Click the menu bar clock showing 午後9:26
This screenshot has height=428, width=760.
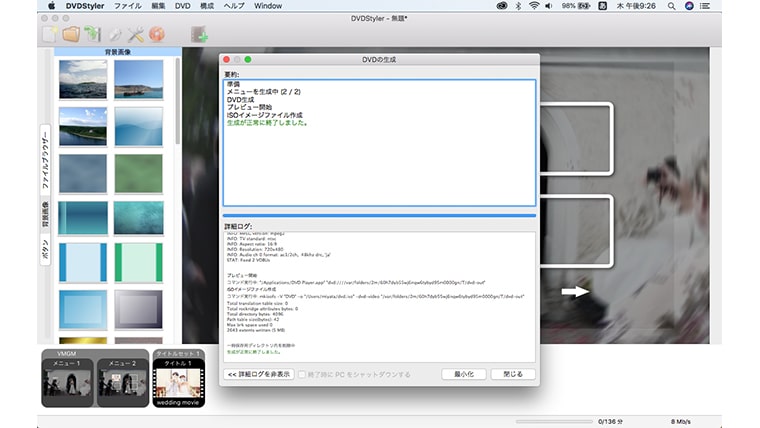(636, 6)
